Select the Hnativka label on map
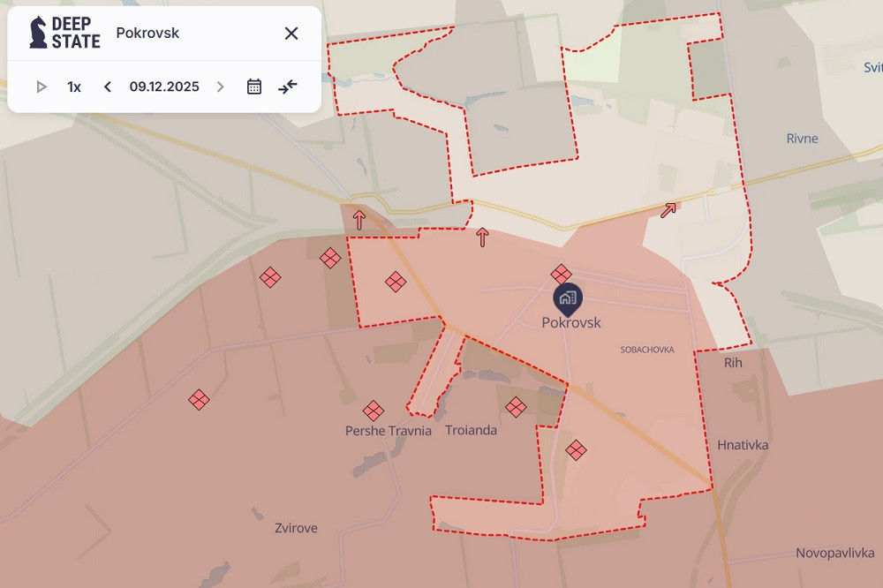The height and width of the screenshot is (588, 883). (743, 445)
